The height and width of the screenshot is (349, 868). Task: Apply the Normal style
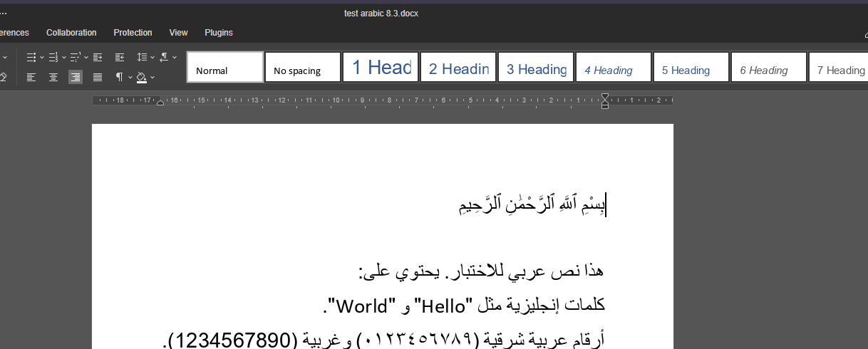[225, 67]
